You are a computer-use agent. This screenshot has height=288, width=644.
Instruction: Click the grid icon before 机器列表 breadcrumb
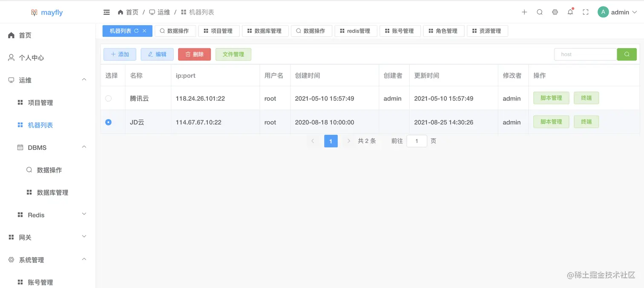184,12
